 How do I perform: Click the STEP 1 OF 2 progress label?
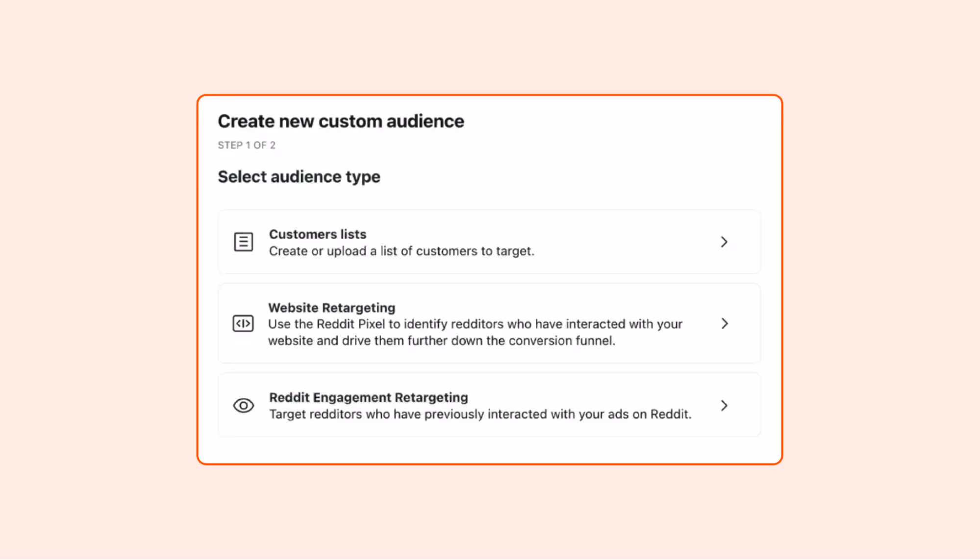coord(247,145)
